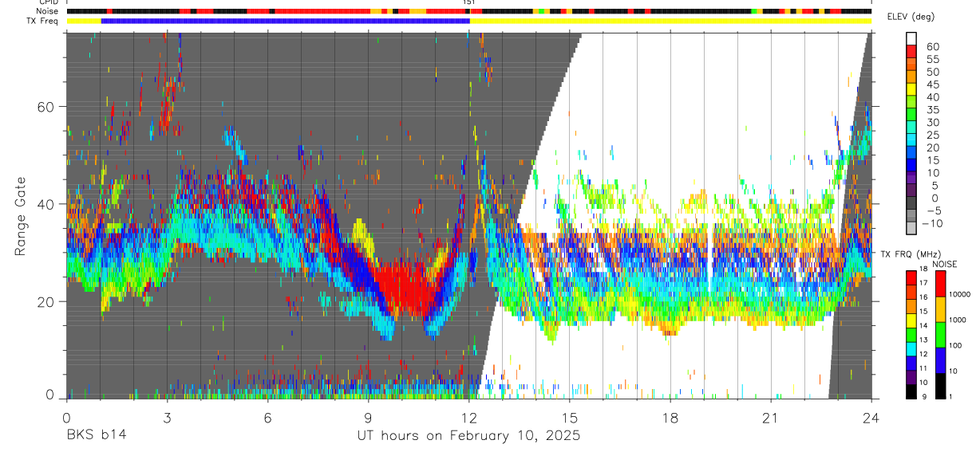Click the '60' label on ELEV legend
The width and height of the screenshot is (980, 452).
click(x=931, y=46)
